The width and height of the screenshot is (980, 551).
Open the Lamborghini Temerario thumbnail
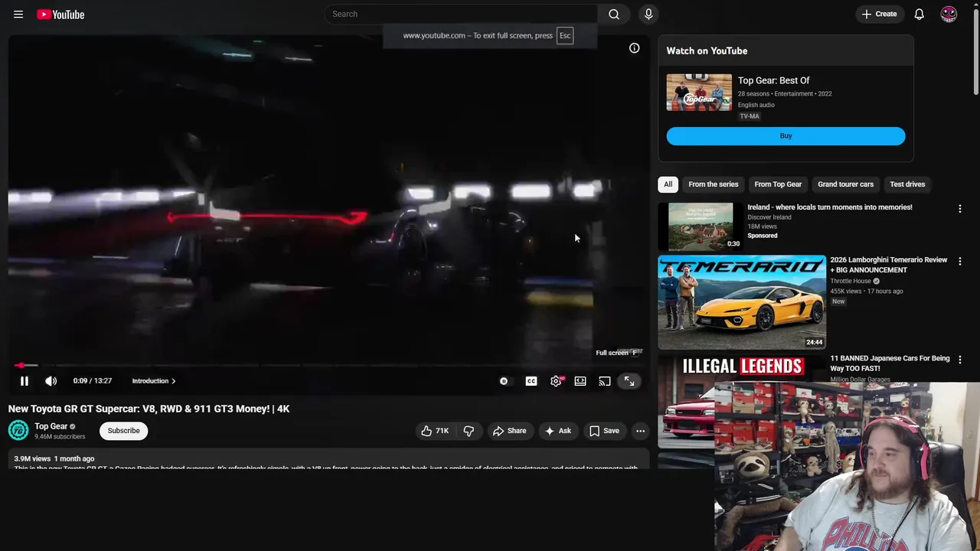click(742, 302)
